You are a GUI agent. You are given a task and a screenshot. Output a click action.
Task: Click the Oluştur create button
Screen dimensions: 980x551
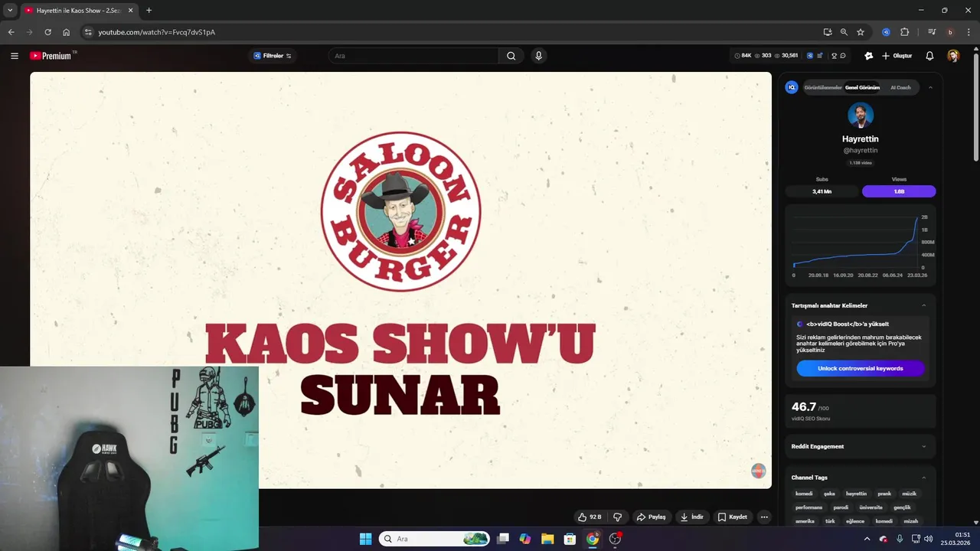coord(897,56)
